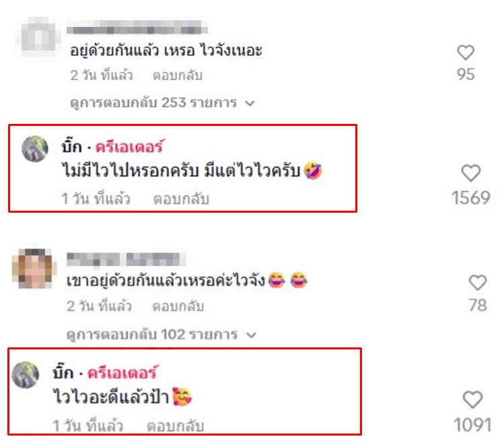Reply to creator comment with laughing emoji
Screen dimensions: 504x447
pyautogui.click(x=181, y=199)
